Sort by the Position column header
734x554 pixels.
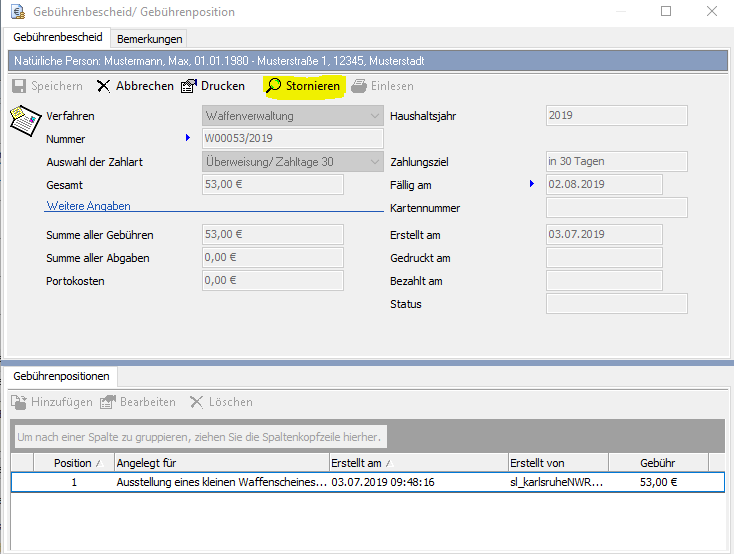click(x=71, y=463)
